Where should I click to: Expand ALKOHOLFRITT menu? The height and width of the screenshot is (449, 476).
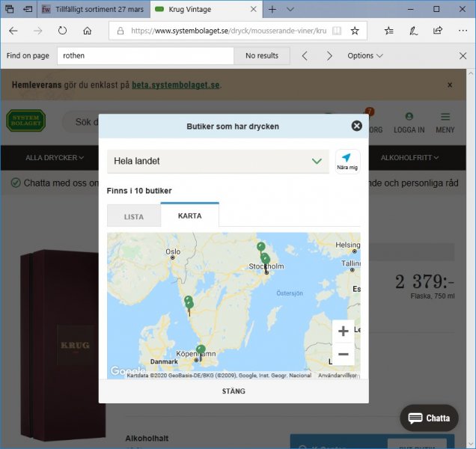coord(409,158)
